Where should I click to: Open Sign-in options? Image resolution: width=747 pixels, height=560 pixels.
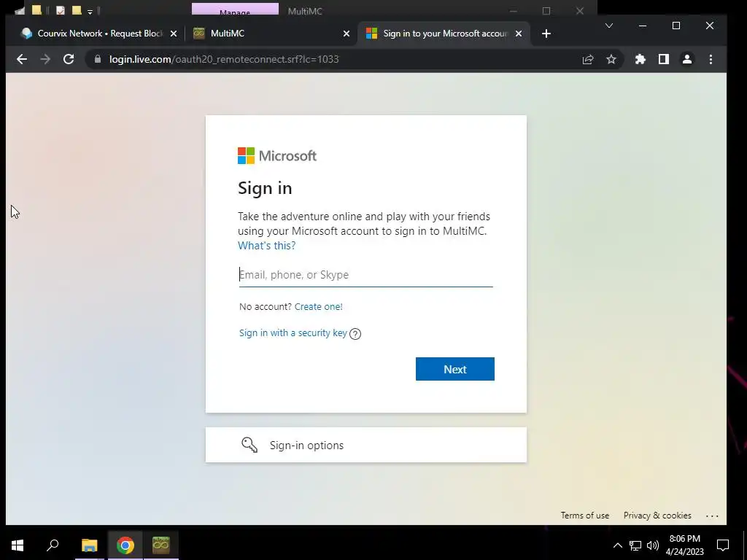click(366, 445)
